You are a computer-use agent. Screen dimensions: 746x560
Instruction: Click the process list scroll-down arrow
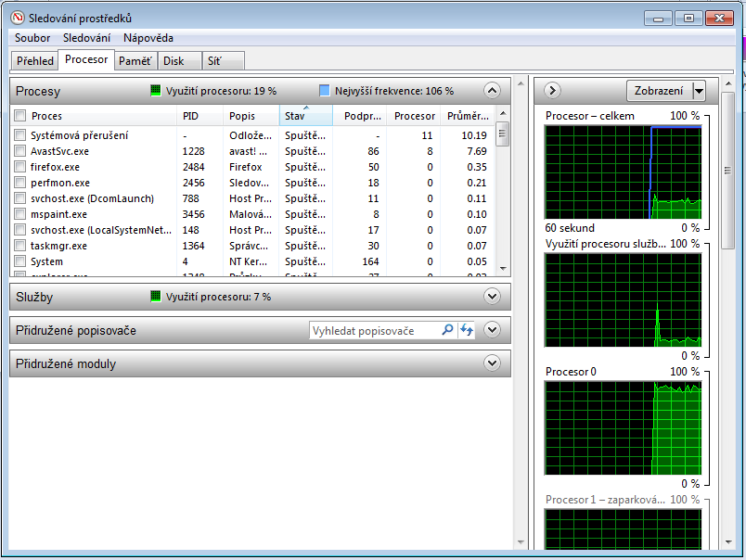503,269
